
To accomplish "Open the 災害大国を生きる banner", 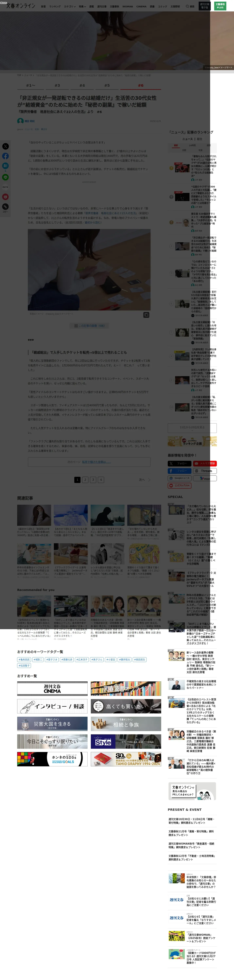I will (52, 724).
